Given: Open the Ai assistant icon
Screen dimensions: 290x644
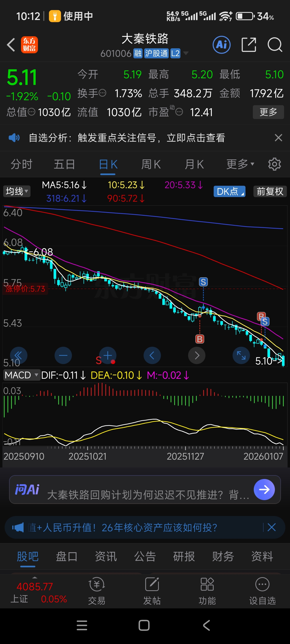Looking at the screenshot, I should 222,45.
